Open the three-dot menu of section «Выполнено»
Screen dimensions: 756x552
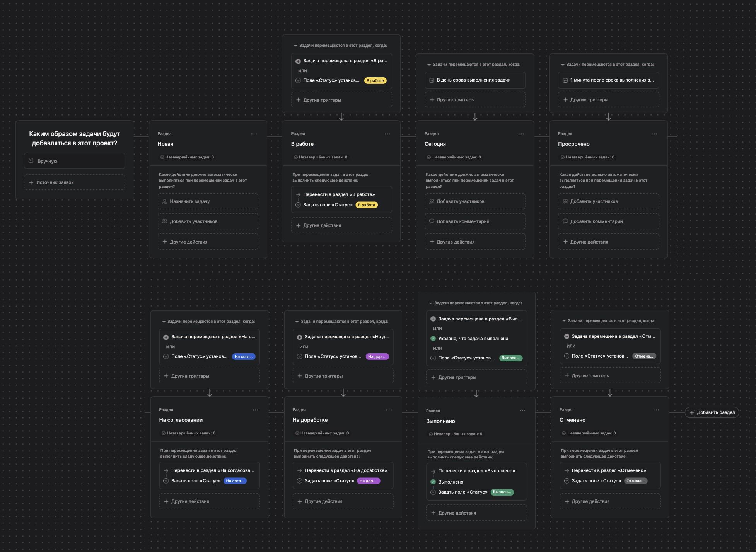tap(522, 411)
